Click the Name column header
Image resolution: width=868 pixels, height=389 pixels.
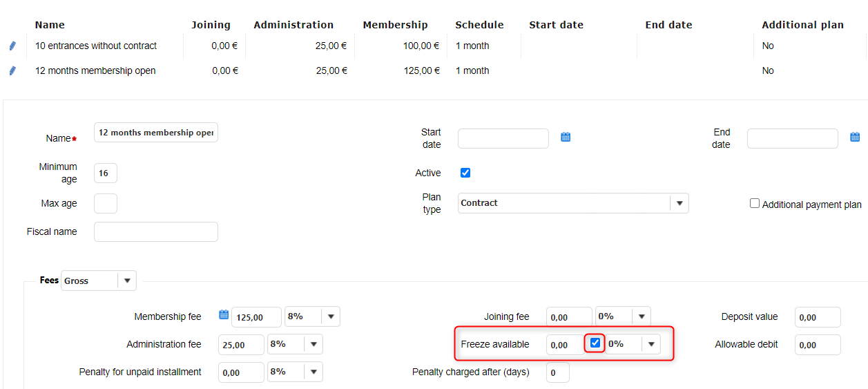50,25
